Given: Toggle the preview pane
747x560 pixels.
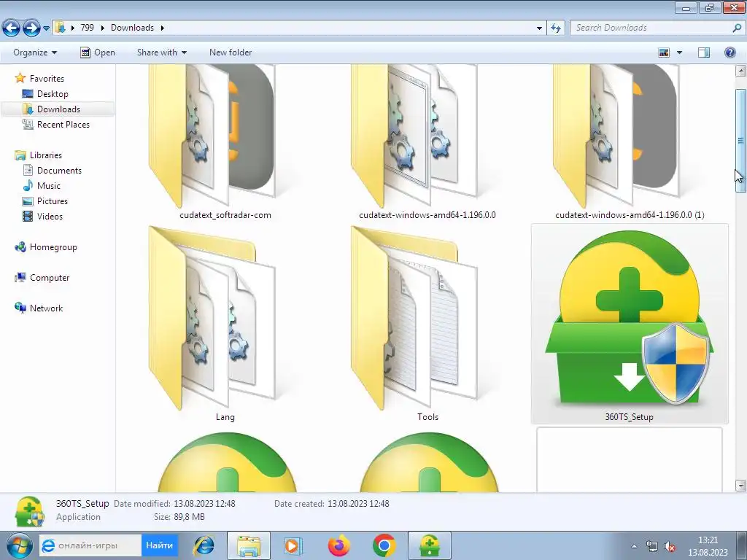Looking at the screenshot, I should [x=704, y=52].
